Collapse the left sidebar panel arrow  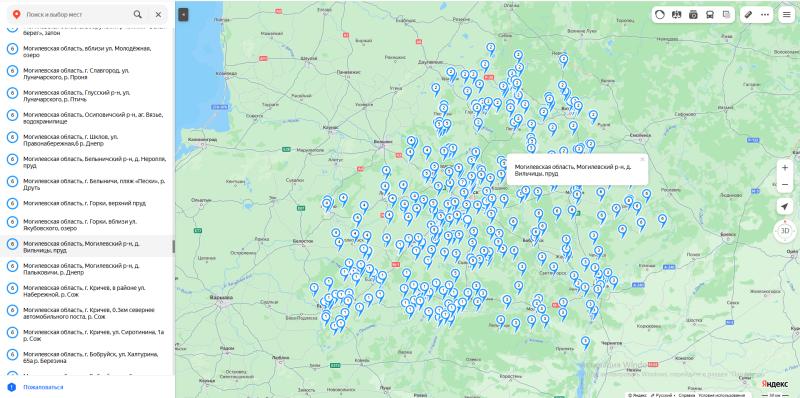point(183,14)
